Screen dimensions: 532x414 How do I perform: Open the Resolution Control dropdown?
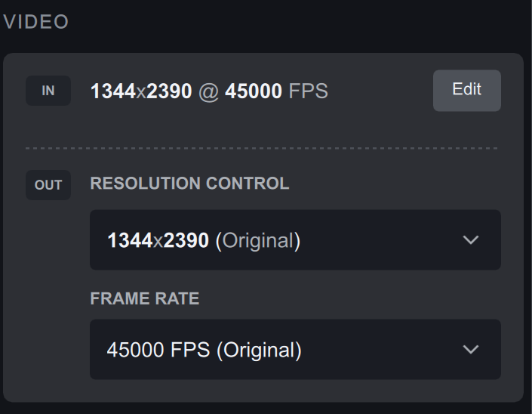294,240
